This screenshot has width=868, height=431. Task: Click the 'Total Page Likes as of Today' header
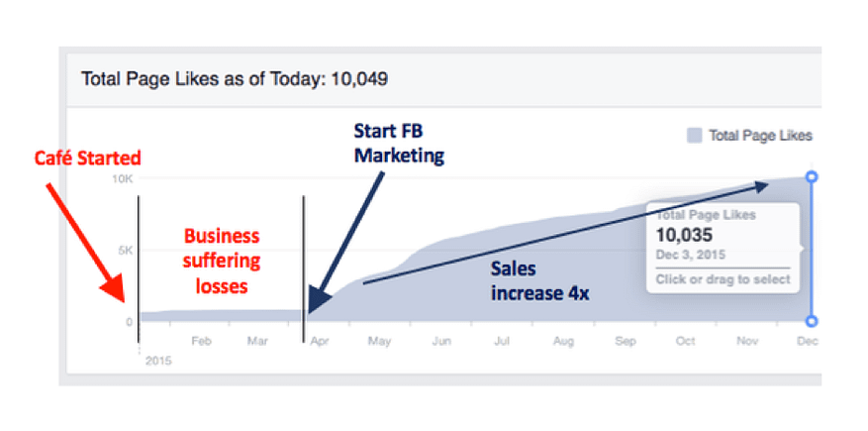click(235, 78)
